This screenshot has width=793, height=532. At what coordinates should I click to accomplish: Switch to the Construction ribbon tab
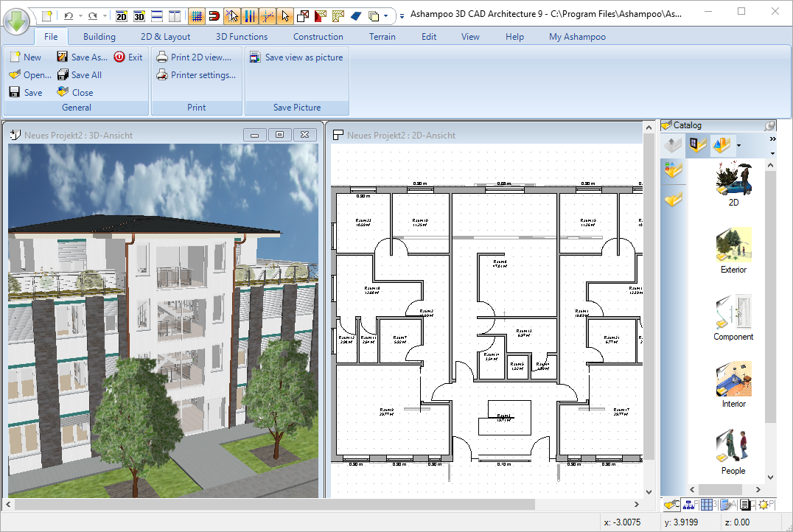pos(318,36)
